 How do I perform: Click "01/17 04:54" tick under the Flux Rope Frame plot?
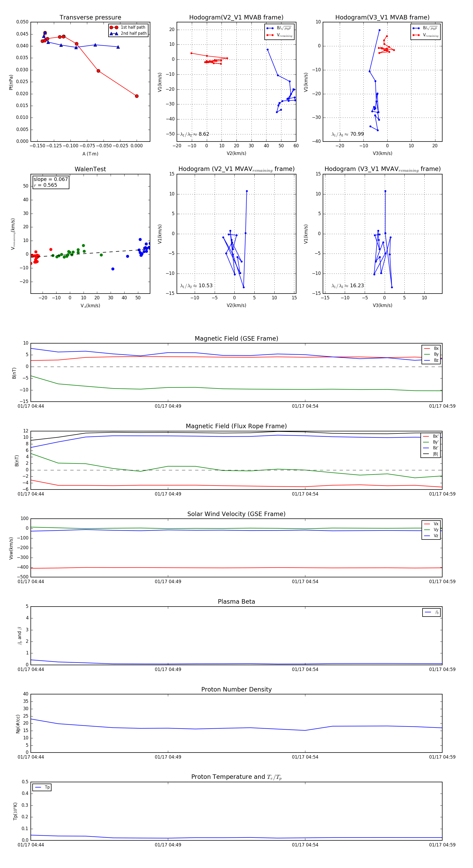[x=305, y=494]
